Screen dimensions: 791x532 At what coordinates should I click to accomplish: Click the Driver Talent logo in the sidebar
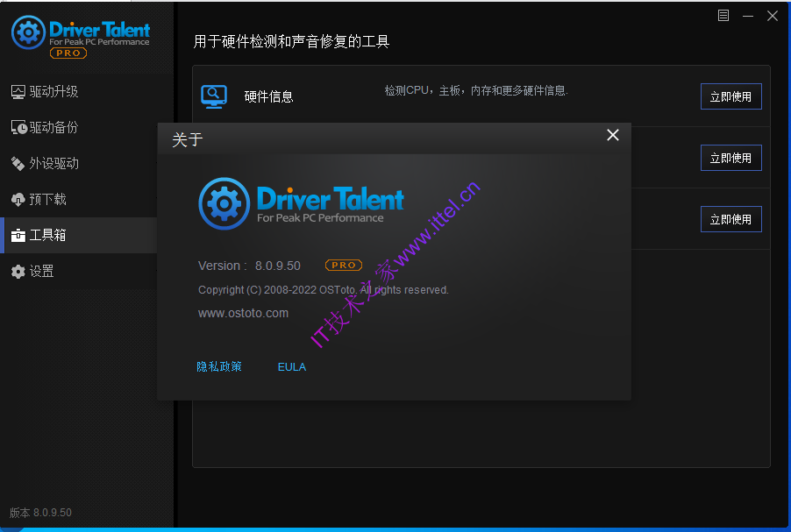[x=81, y=32]
